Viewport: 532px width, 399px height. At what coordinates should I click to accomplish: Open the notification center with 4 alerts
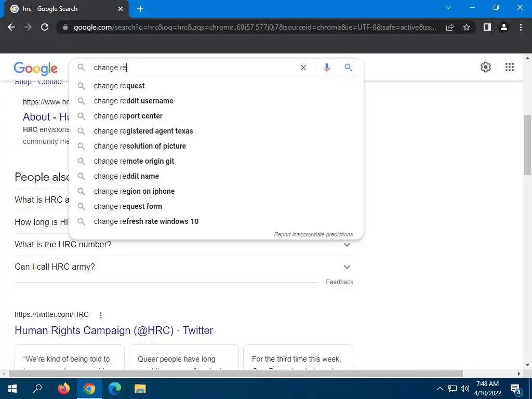click(516, 389)
